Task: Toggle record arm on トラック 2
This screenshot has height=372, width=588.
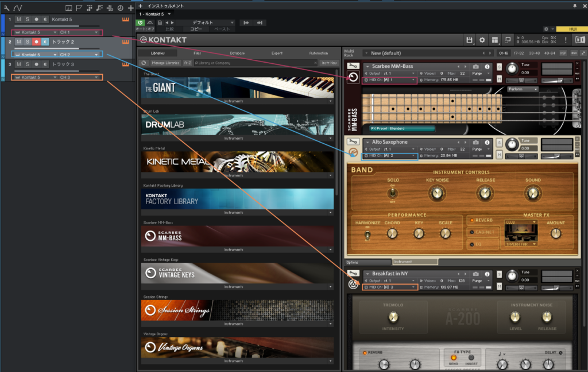Action: click(36, 42)
